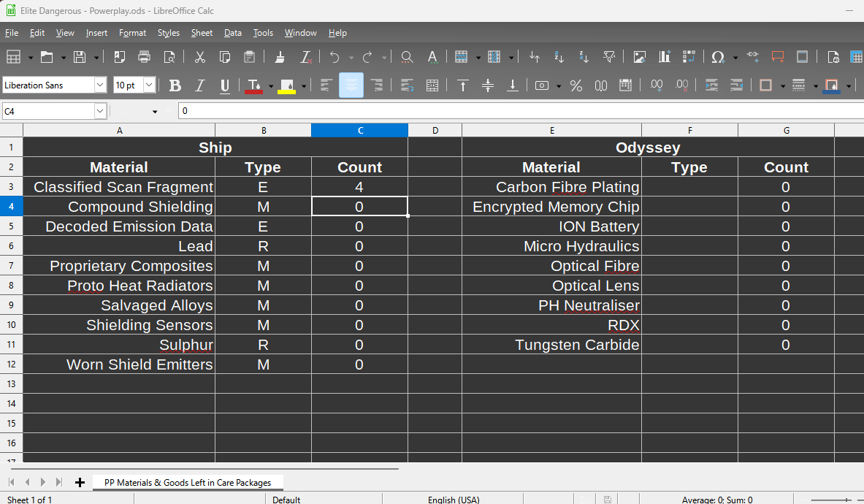Toggle the active Center Horizontally alignment
The image size is (864, 504).
click(351, 85)
